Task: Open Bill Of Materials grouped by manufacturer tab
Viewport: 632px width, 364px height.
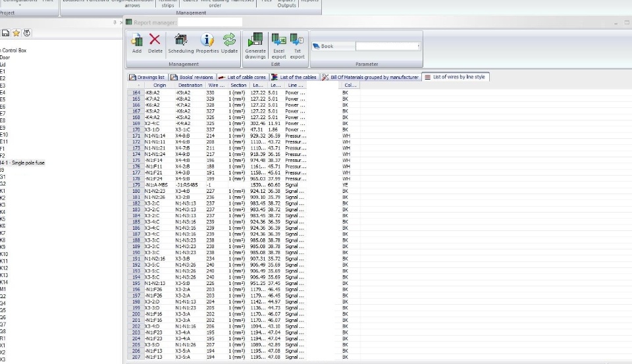Action: point(370,77)
